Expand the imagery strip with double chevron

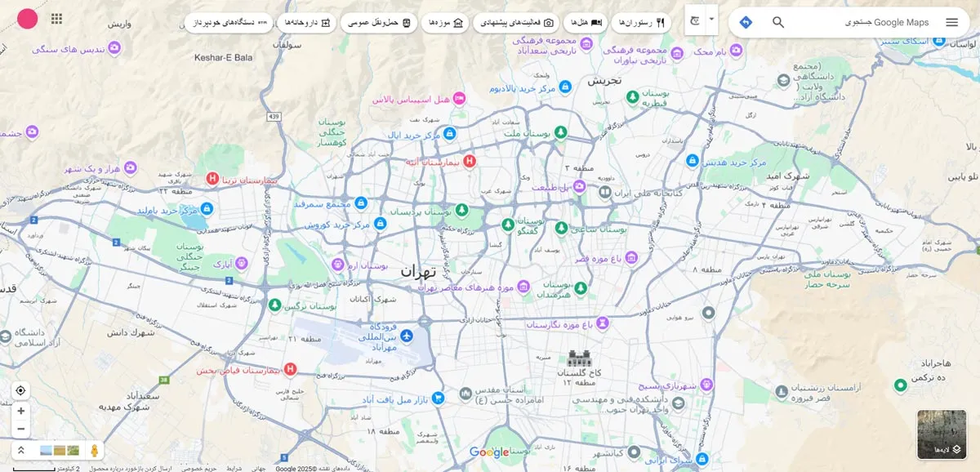[20, 450]
